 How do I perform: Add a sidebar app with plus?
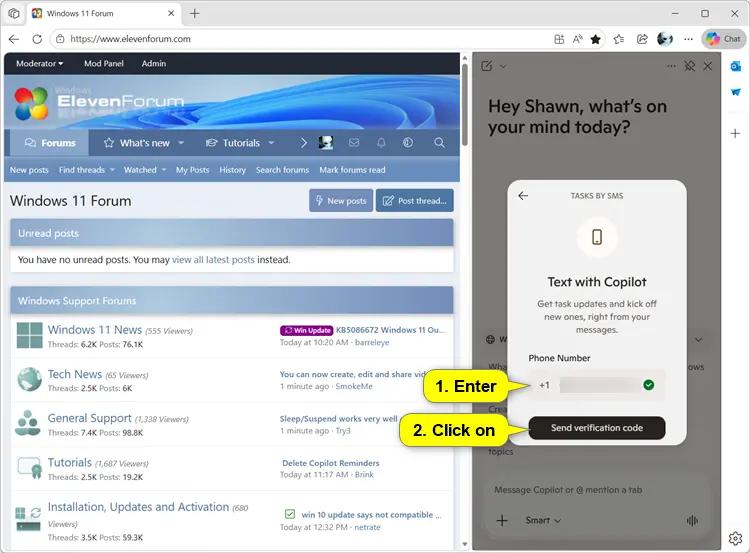[x=736, y=133]
